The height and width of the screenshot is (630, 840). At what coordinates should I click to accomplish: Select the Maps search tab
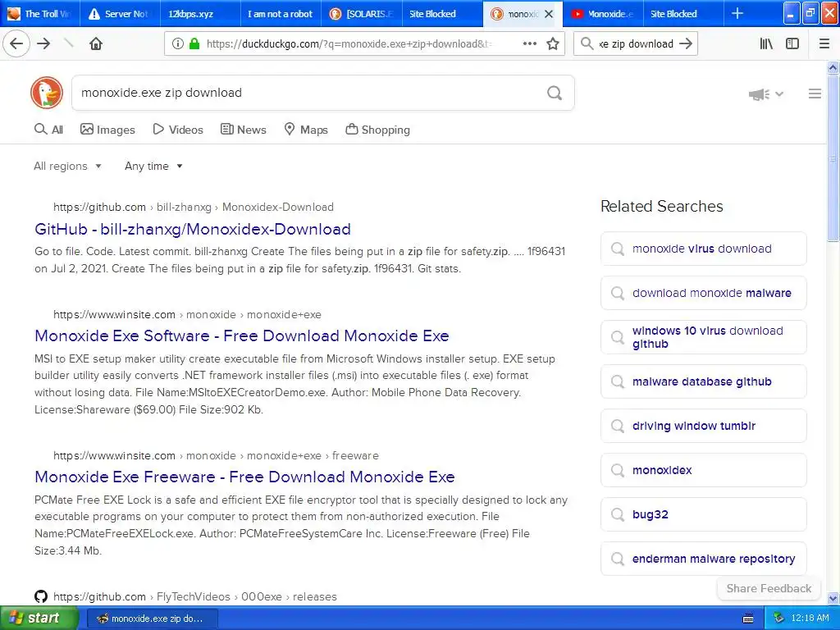[306, 130]
